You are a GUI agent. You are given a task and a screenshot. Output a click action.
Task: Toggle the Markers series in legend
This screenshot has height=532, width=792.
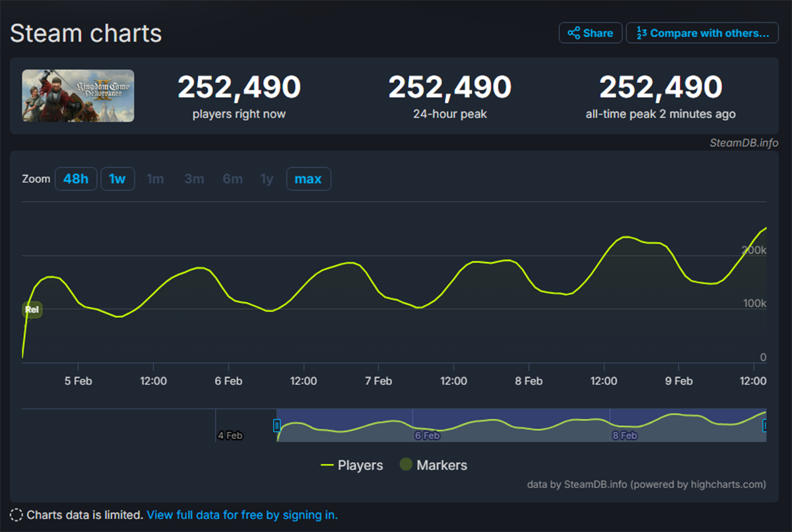[433, 465]
